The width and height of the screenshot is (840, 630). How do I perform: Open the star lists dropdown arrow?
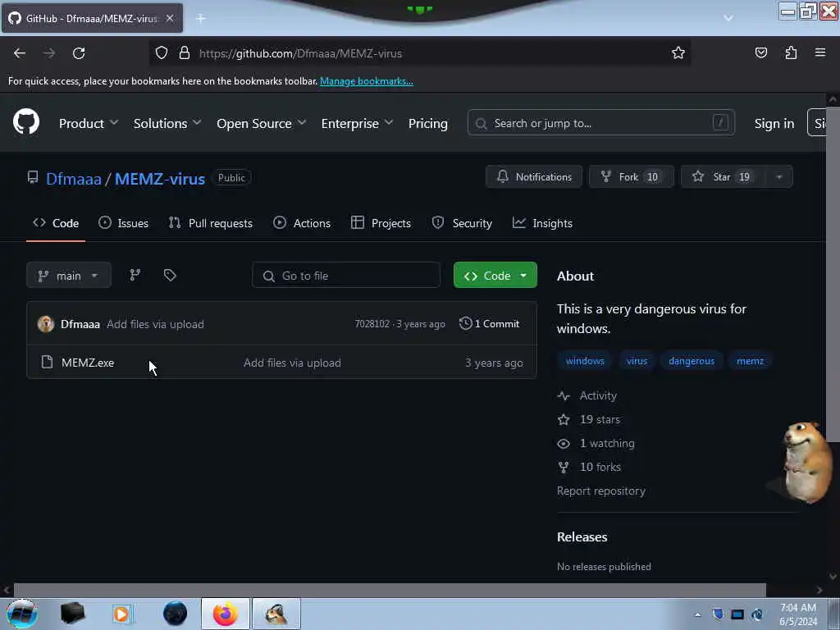coord(779,177)
